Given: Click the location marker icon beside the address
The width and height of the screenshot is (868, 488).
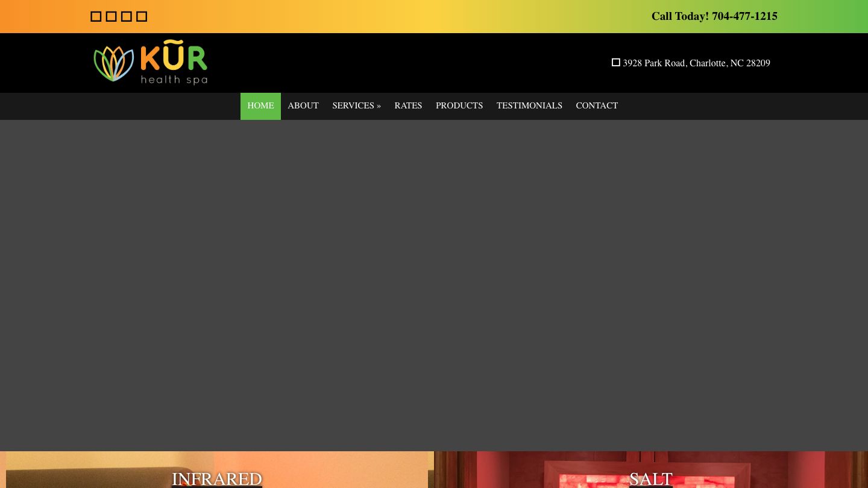Looking at the screenshot, I should [616, 63].
